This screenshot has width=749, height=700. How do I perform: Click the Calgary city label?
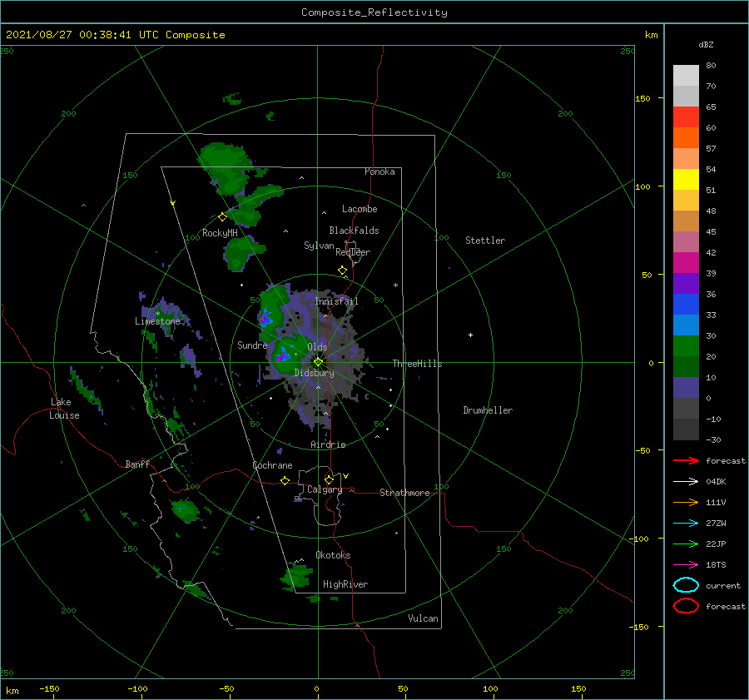tap(325, 489)
